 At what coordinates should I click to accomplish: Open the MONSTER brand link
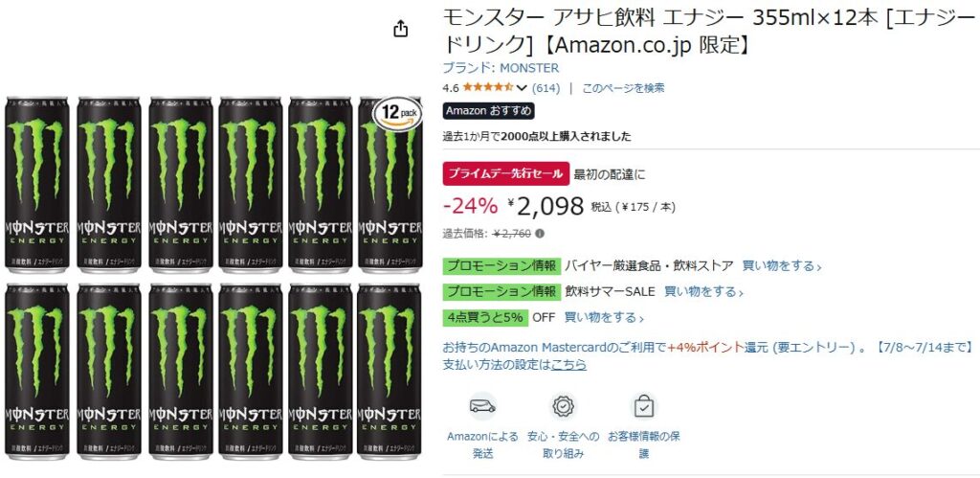(501, 68)
